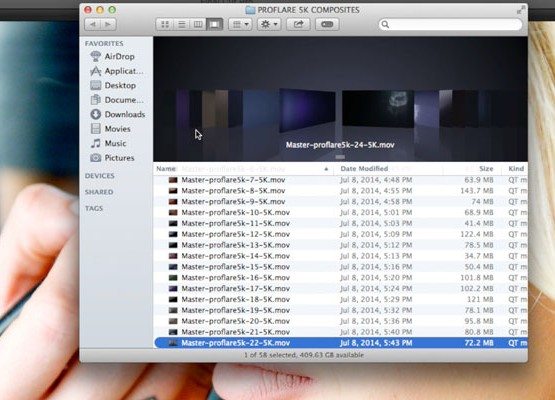This screenshot has width=555, height=400.
Task: Click the 143.7 MB size cell
Action: [x=477, y=191]
